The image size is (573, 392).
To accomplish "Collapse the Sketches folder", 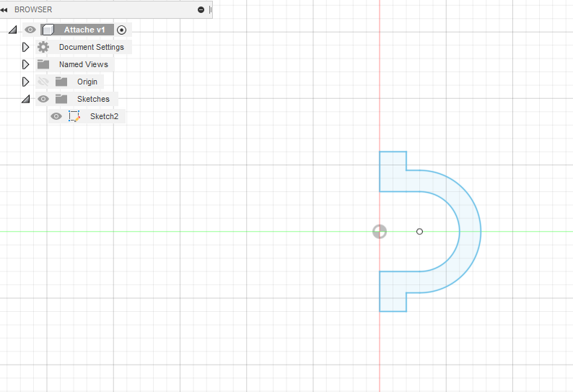I will point(25,99).
